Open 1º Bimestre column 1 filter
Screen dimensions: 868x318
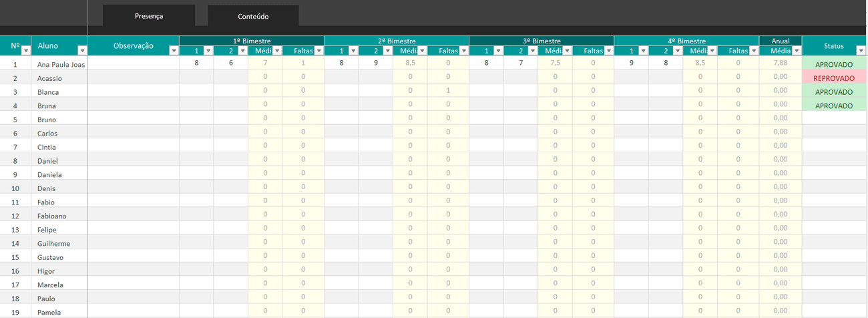208,51
